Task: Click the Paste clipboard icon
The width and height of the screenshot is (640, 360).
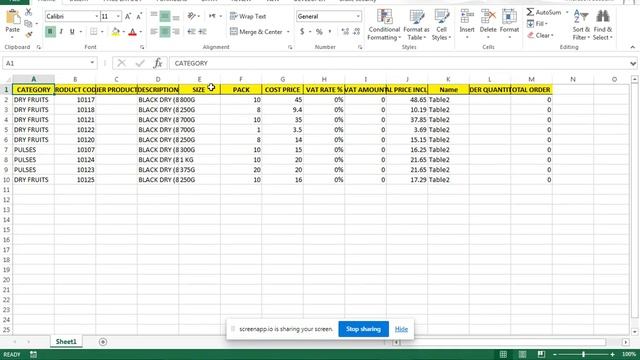Action: [x=12, y=18]
